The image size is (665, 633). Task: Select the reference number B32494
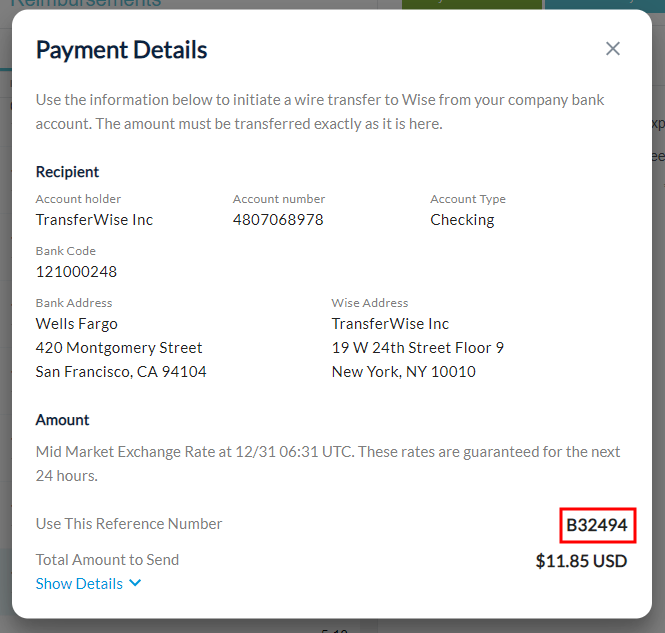(x=597, y=525)
